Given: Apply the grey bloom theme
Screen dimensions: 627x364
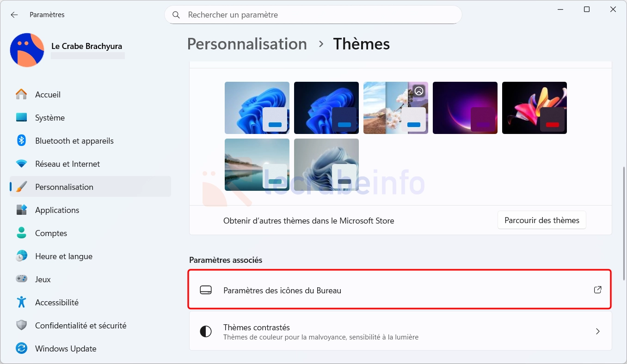Looking at the screenshot, I should [326, 164].
